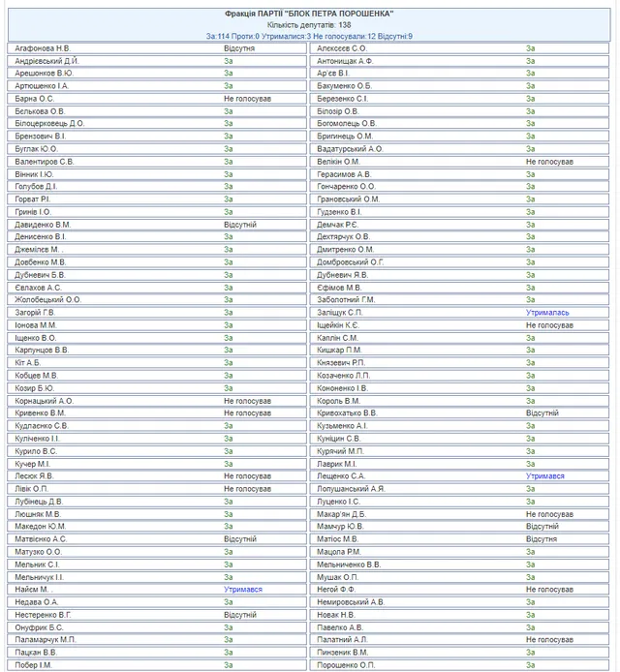Click "Відсутня" next to Матіос М.В.

(542, 539)
